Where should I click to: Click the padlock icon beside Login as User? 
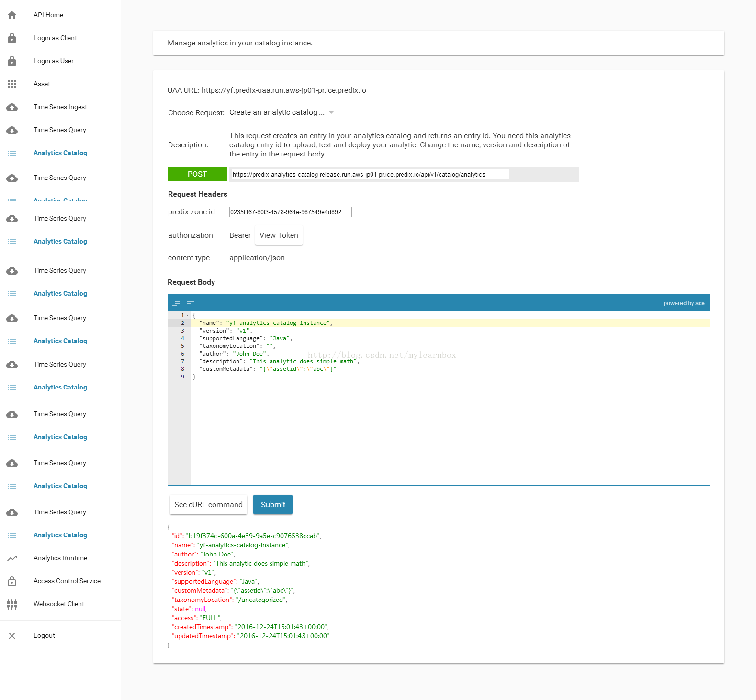(12, 61)
